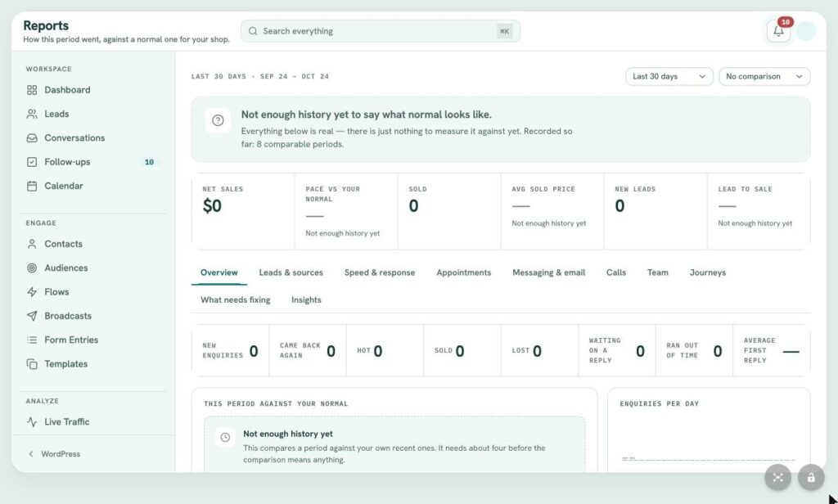Image resolution: width=838 pixels, height=504 pixels.
Task: Click the Follow-ups 10 count badge
Action: [x=149, y=162]
